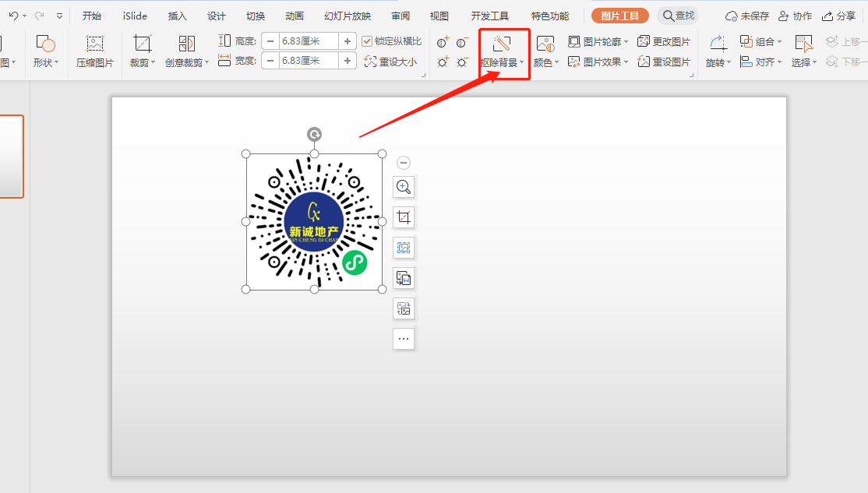This screenshot has width=868, height=493.
Task: Open the picture styles dialog launcher
Action: (x=691, y=75)
